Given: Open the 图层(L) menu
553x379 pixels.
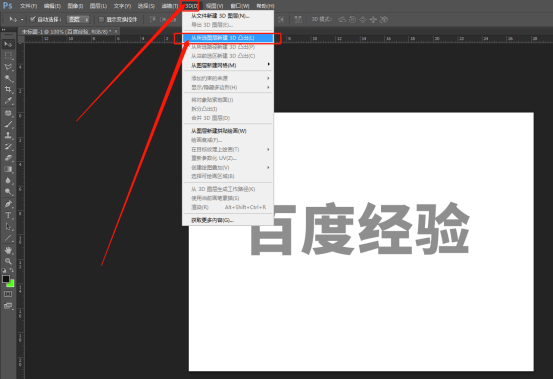Looking at the screenshot, I should pyautogui.click(x=98, y=6).
